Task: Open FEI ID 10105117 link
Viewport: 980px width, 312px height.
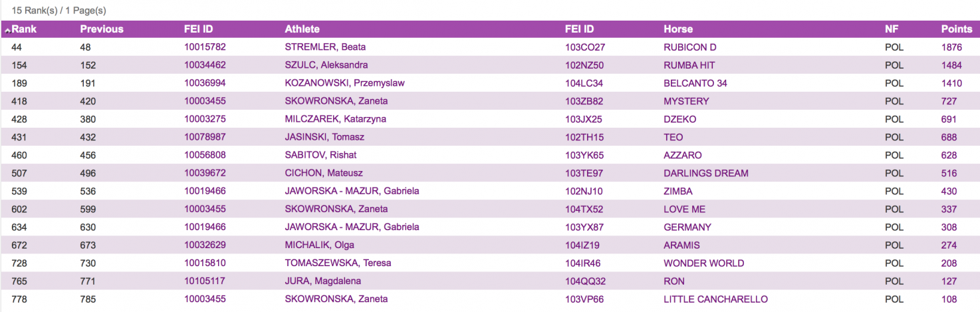Action: tap(205, 281)
